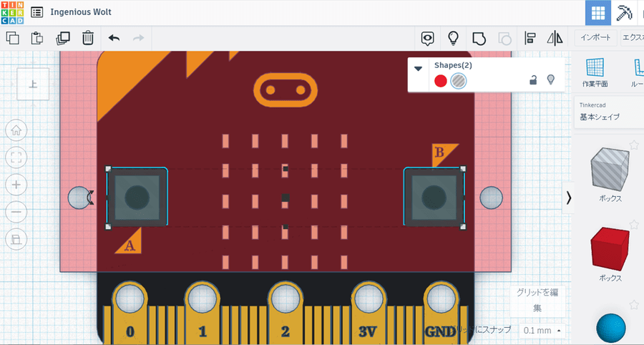This screenshot has height=345, width=644.
Task: Click the Duplicate and repeat icon
Action: coord(63,38)
